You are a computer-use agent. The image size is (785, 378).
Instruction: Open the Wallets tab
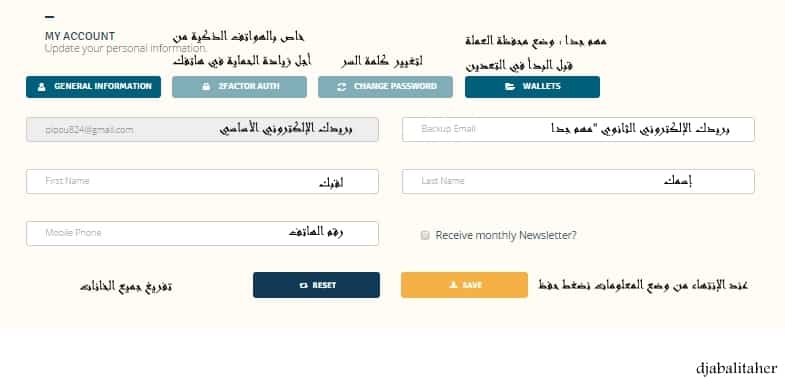(532, 87)
